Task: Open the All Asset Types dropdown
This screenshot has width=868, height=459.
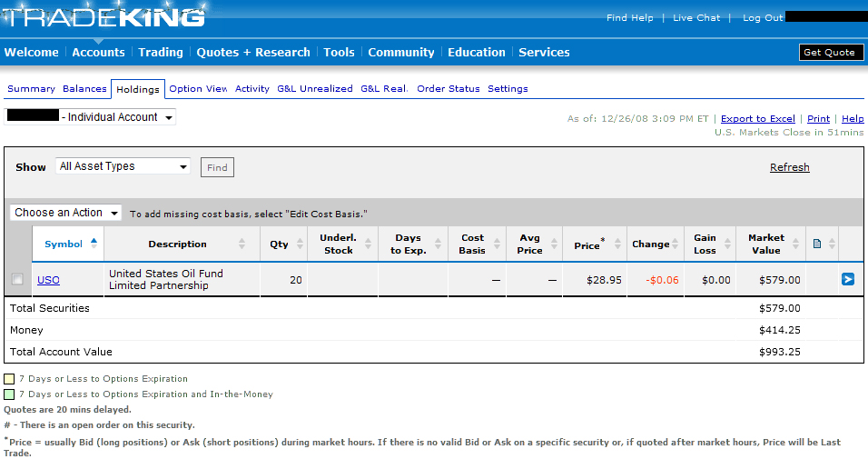Action: tap(123, 166)
